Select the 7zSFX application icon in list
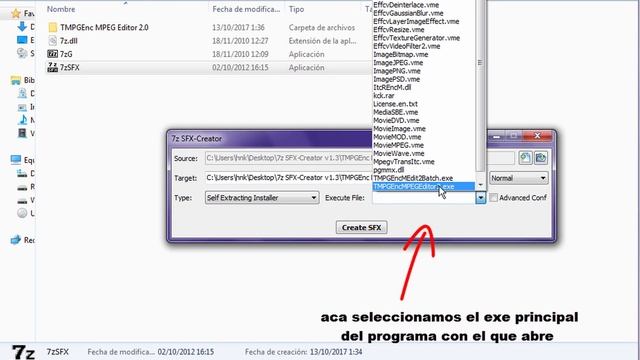 (x=53, y=67)
